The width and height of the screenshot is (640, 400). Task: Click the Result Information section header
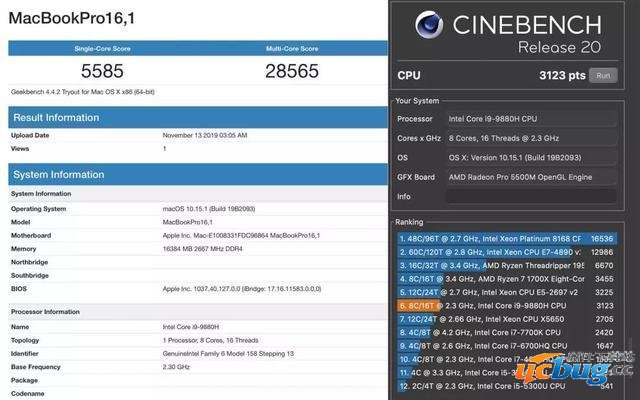(56, 117)
